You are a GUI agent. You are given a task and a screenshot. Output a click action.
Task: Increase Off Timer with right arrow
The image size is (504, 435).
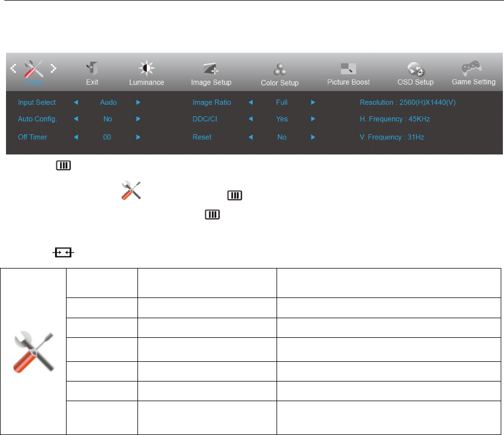click(138, 137)
